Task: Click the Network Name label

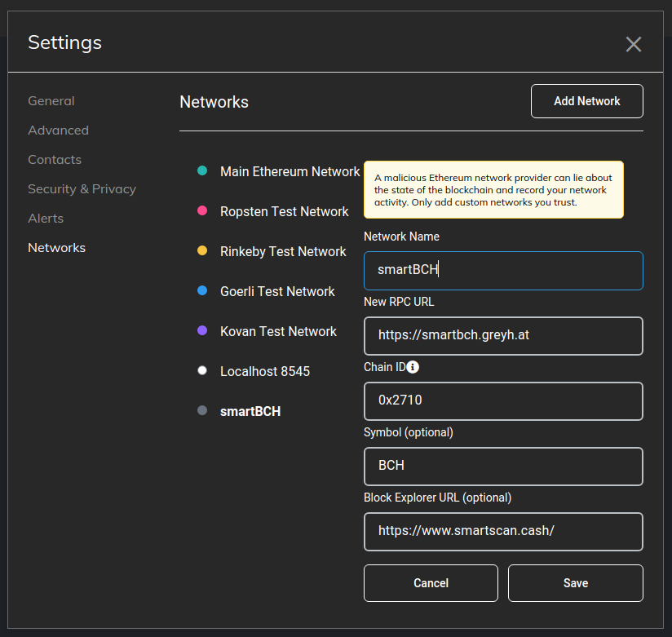Action: pos(401,237)
